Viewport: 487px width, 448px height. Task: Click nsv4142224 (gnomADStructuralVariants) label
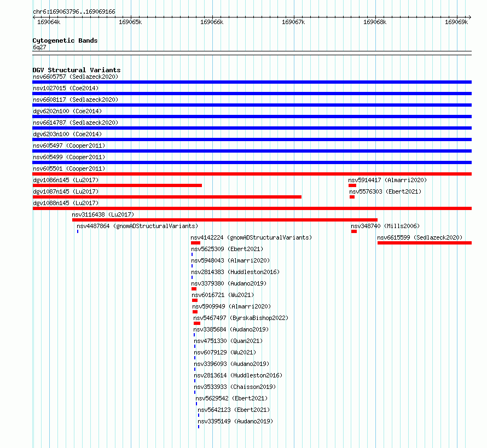251,237
